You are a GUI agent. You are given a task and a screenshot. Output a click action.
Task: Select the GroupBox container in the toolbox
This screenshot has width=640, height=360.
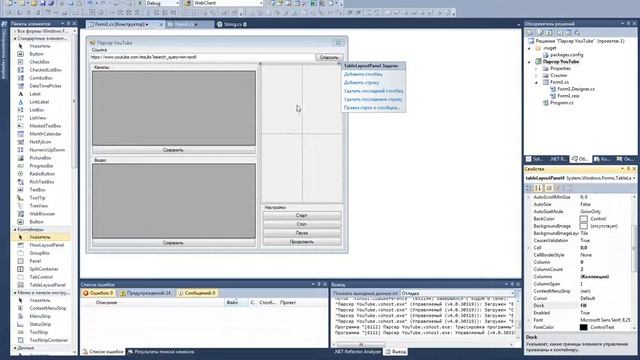pos(40,253)
